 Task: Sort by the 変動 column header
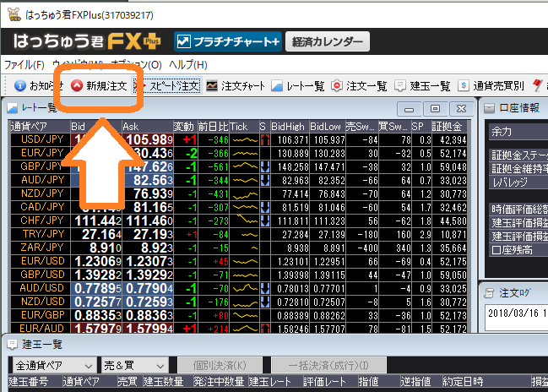coord(185,126)
